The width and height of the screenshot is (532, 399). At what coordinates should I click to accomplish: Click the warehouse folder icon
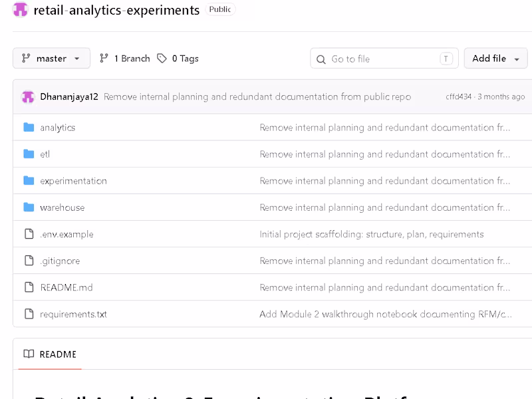click(x=29, y=207)
